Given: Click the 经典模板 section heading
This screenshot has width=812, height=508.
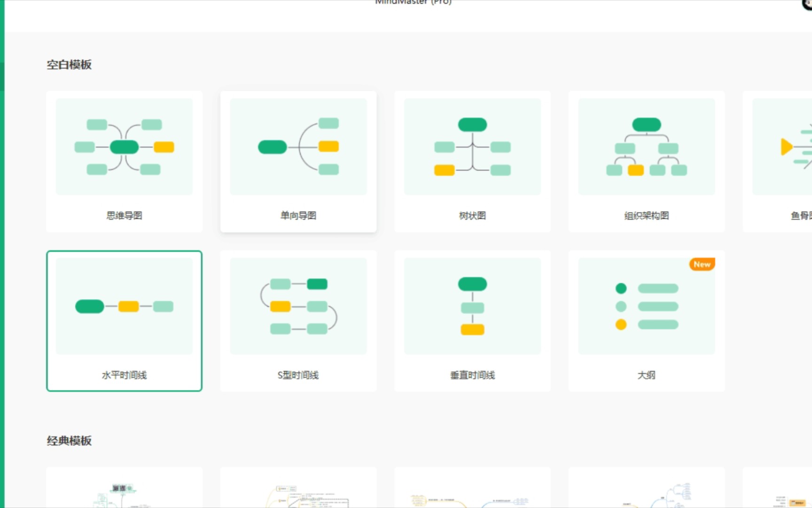Looking at the screenshot, I should coord(69,441).
